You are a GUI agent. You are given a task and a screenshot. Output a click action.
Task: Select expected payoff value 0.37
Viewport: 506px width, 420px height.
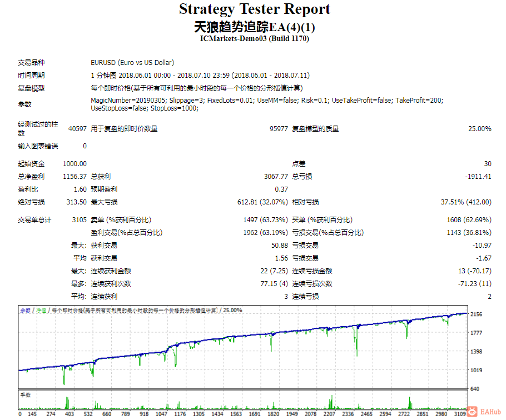[281, 189]
